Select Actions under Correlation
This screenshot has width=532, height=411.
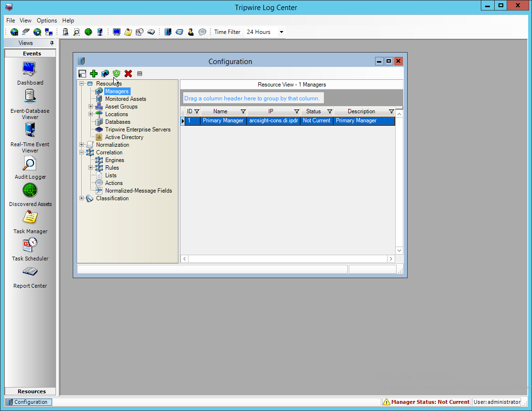point(114,183)
